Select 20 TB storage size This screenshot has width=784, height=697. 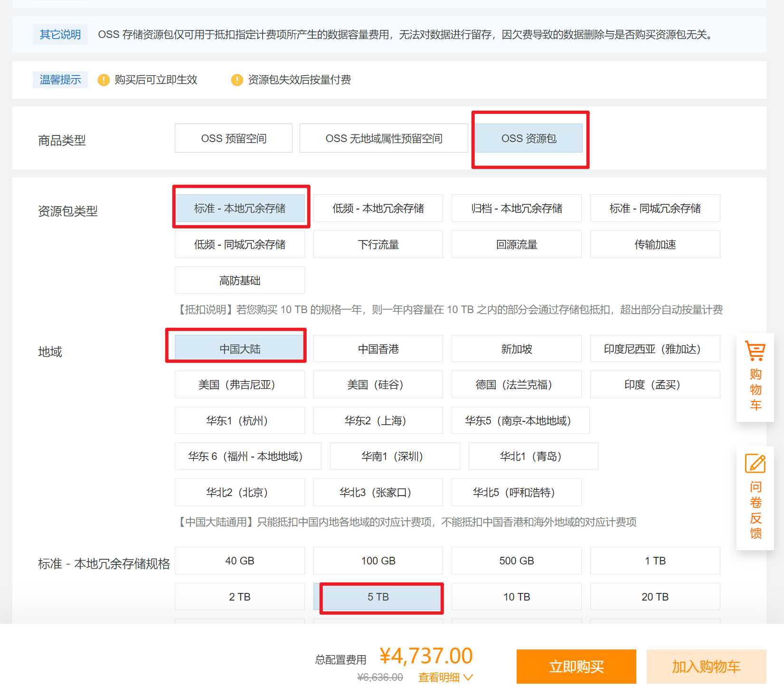coord(655,597)
